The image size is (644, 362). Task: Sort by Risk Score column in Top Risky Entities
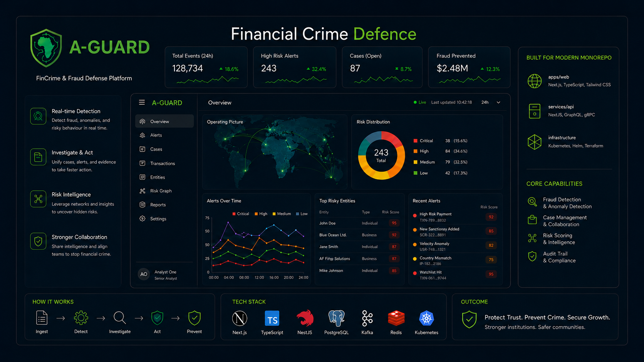coord(391,212)
